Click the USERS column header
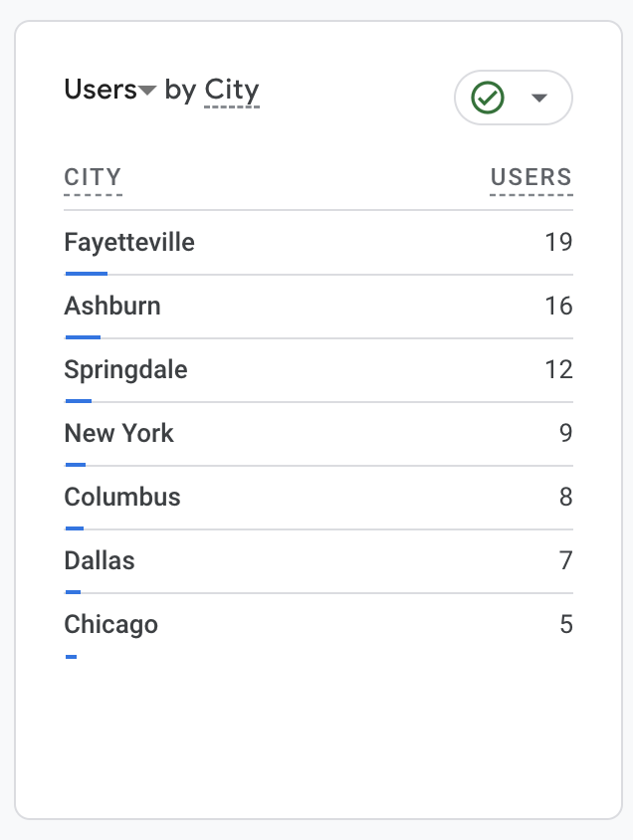The width and height of the screenshot is (633, 840). point(530,178)
